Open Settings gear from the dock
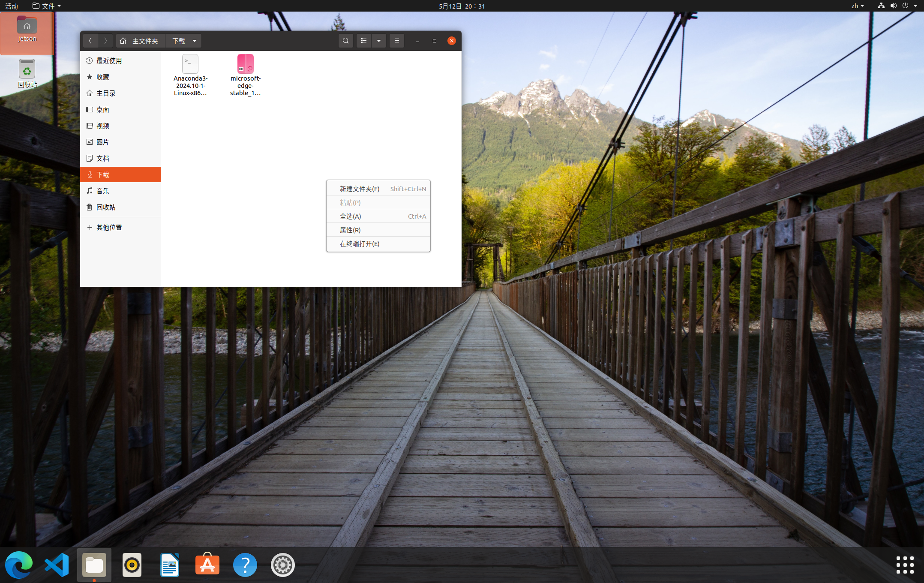924x583 pixels. [283, 565]
